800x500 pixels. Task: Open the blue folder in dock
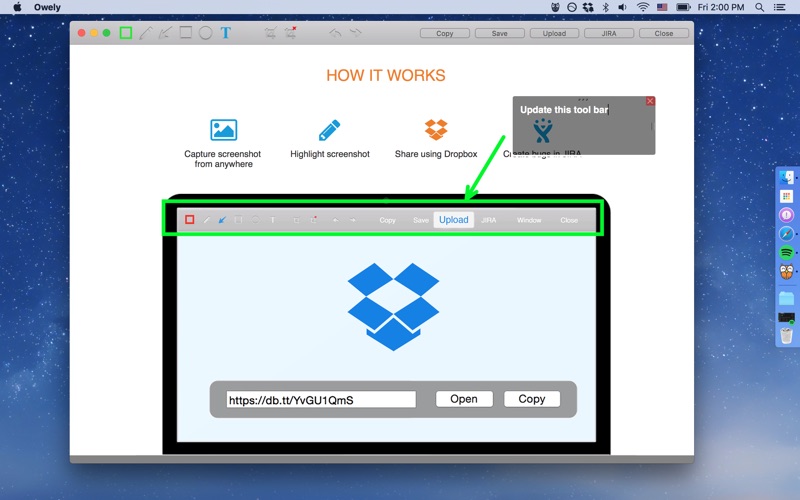pos(786,298)
